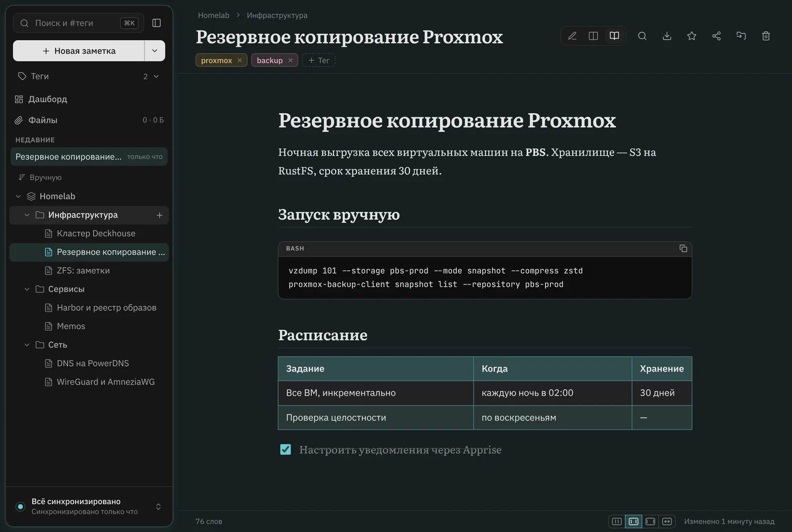Toggle the sidebar panel icon
792x532 pixels.
156,23
